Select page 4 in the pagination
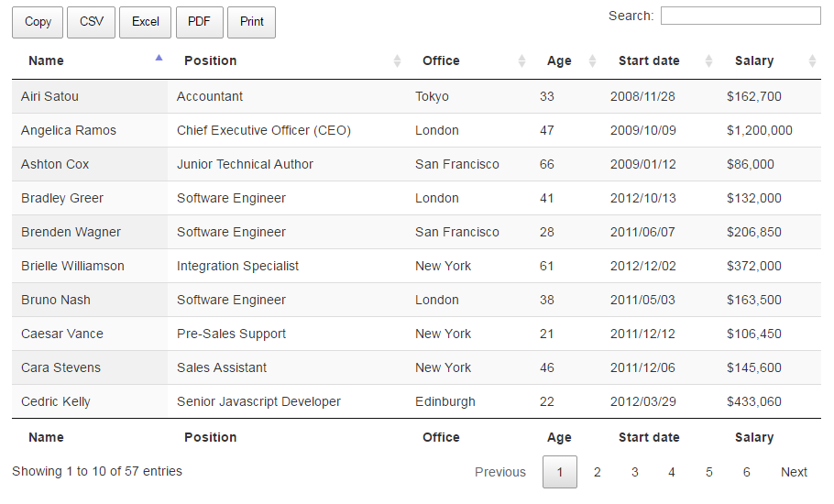 (672, 472)
